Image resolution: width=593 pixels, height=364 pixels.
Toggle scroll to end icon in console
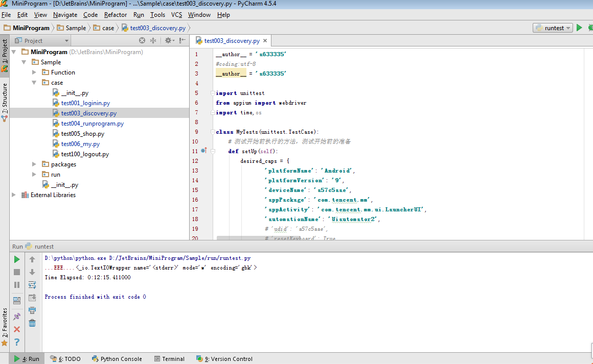[32, 298]
